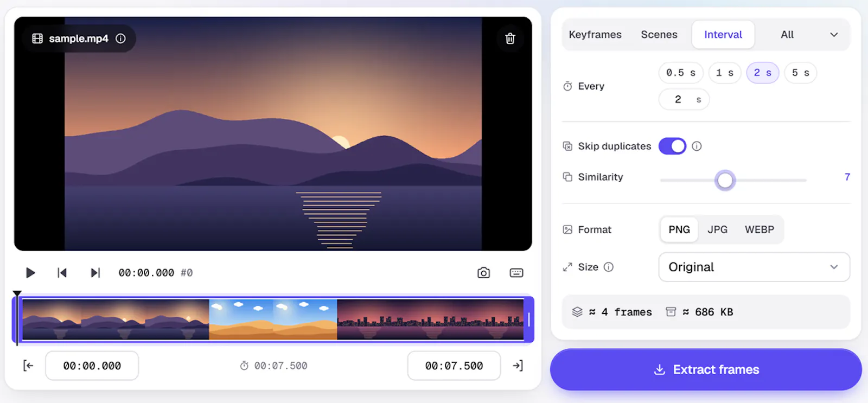The height and width of the screenshot is (403, 868).
Task: Click the right trim handle of timeline
Action: pos(529,319)
